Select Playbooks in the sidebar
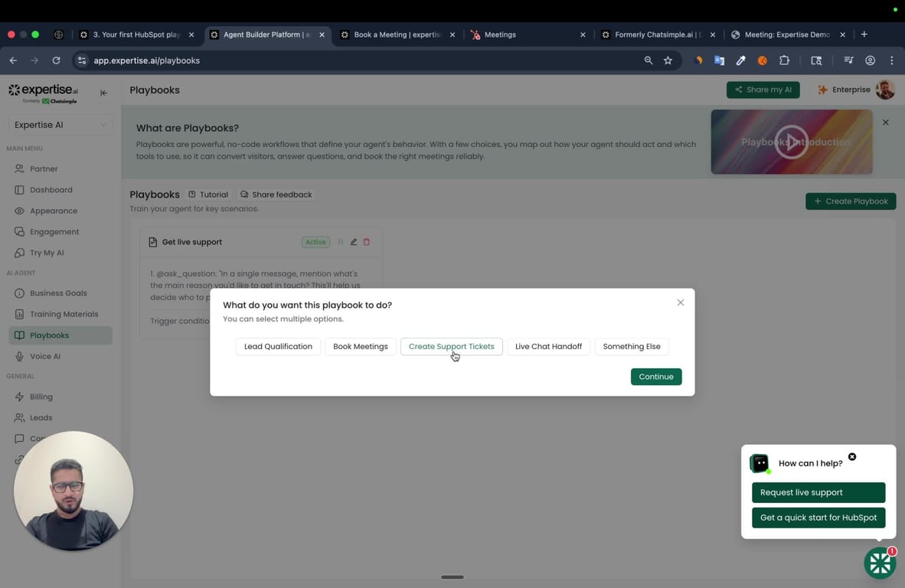Screen dimensions: 905x588 pos(60,335)
